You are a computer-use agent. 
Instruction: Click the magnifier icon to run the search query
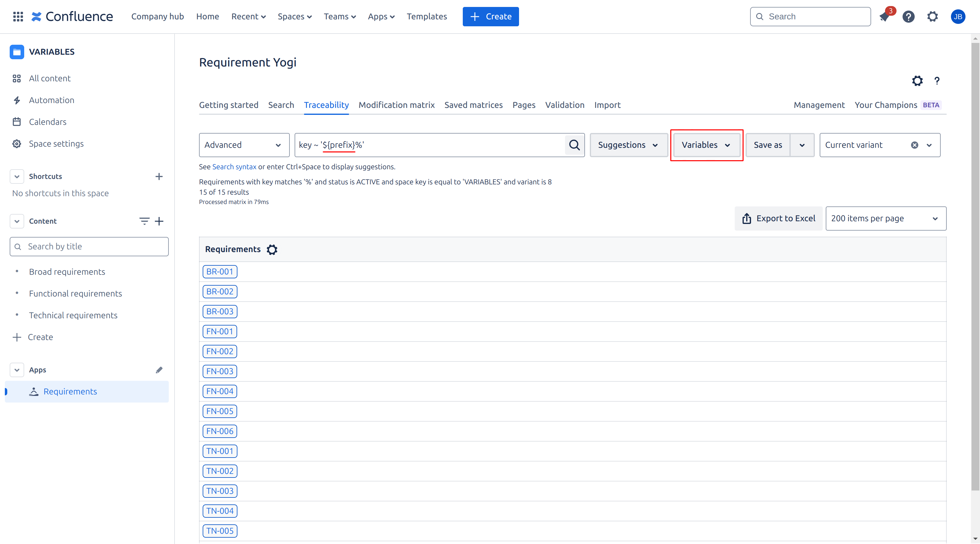574,145
